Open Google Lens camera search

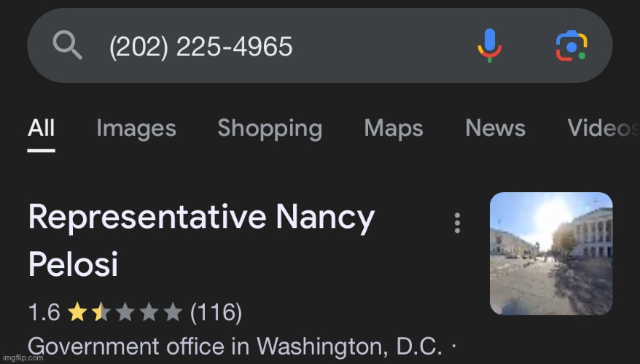pyautogui.click(x=571, y=46)
